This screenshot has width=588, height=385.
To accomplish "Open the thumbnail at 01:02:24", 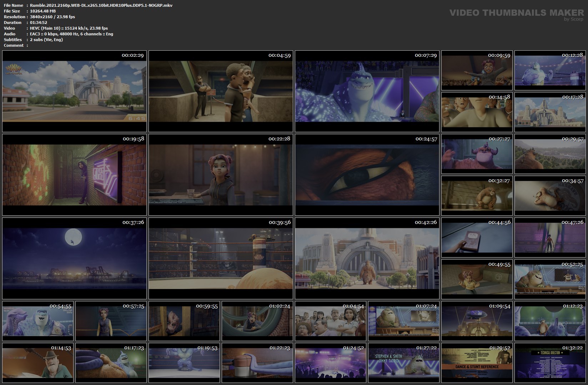I will [x=257, y=321].
